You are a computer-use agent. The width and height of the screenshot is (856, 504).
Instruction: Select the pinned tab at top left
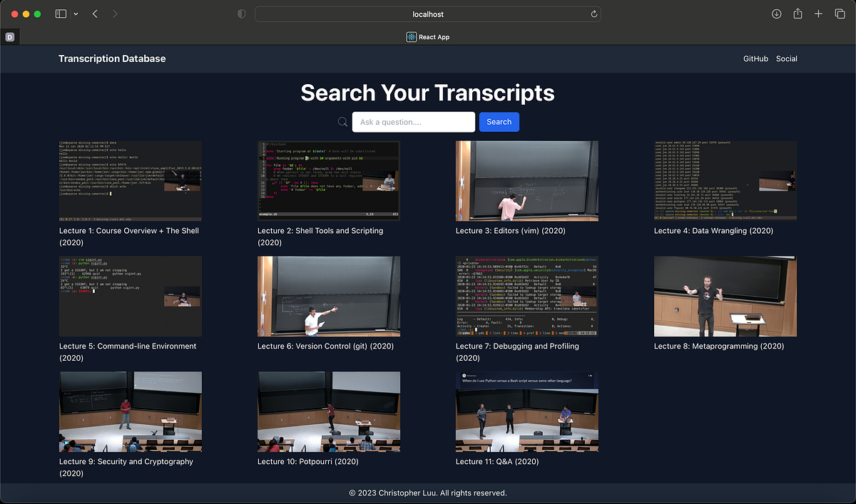pos(10,36)
